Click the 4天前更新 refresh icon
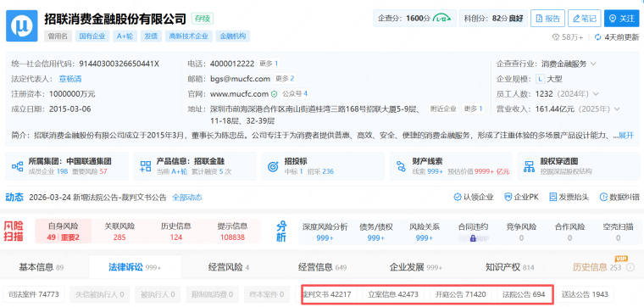 point(598,37)
